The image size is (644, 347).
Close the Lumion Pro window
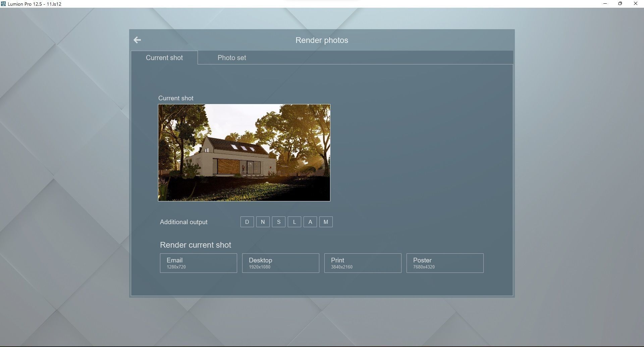pos(636,4)
